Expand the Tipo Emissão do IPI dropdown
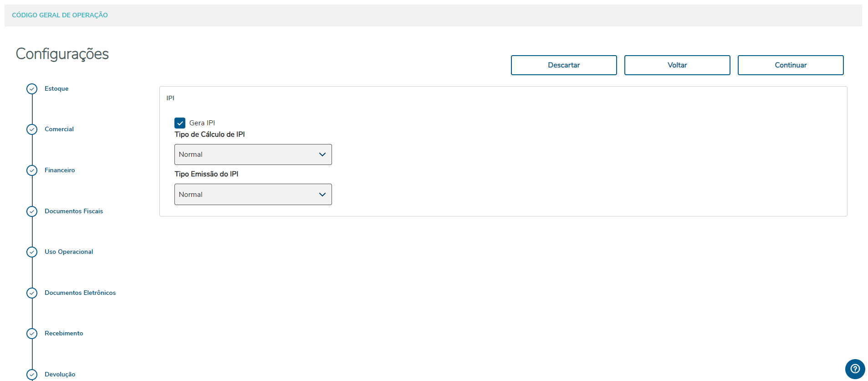The image size is (868, 381). coord(253,195)
